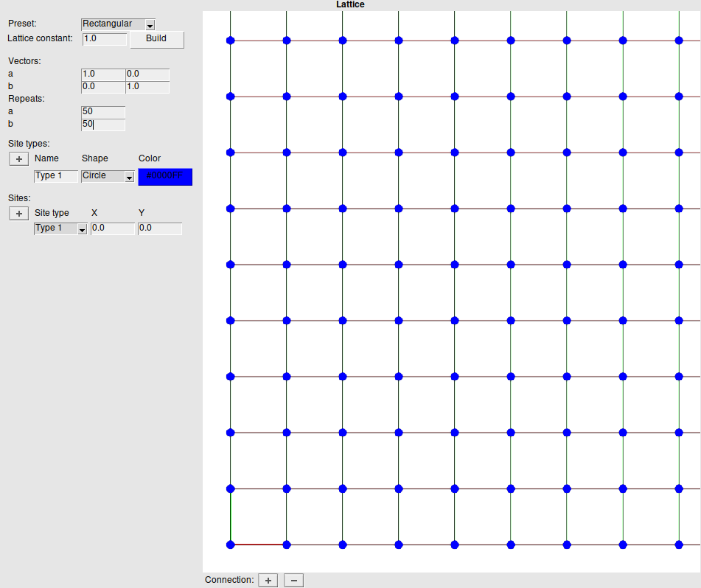Select the vector b Y component field

[x=148, y=86]
